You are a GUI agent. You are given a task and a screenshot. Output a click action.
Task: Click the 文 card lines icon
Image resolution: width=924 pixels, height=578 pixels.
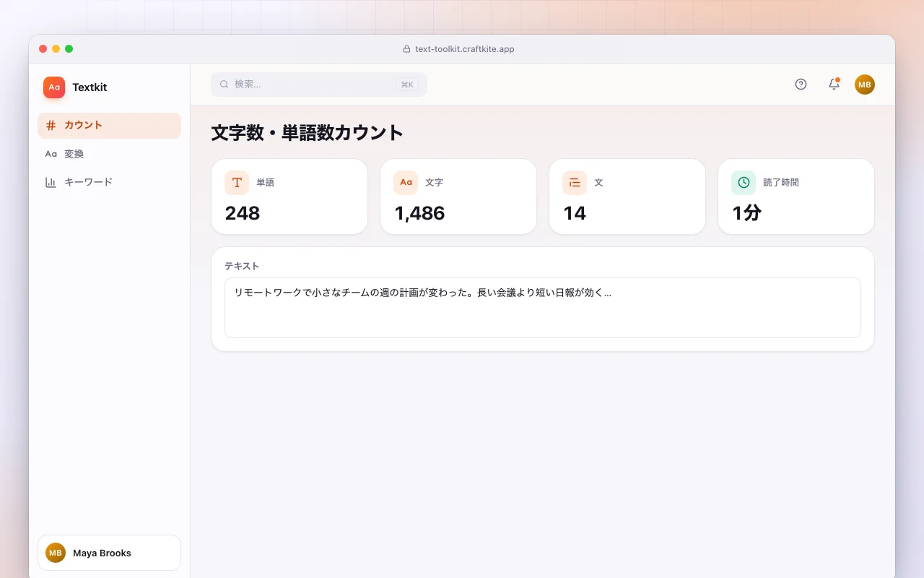coord(575,183)
